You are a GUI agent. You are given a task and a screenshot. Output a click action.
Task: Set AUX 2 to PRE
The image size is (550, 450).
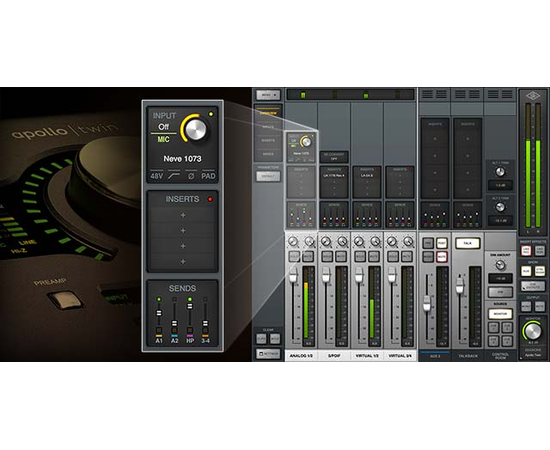[428, 243]
